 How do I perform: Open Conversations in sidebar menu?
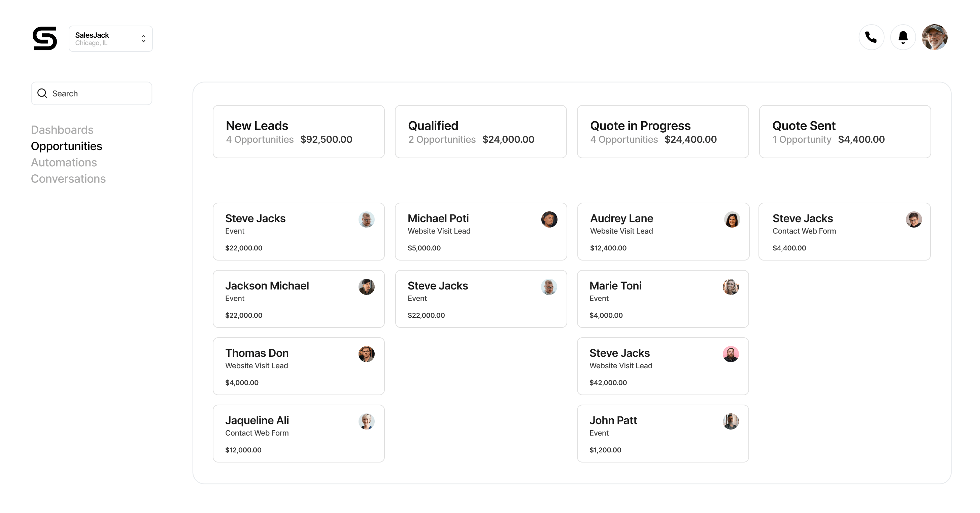[x=68, y=179]
